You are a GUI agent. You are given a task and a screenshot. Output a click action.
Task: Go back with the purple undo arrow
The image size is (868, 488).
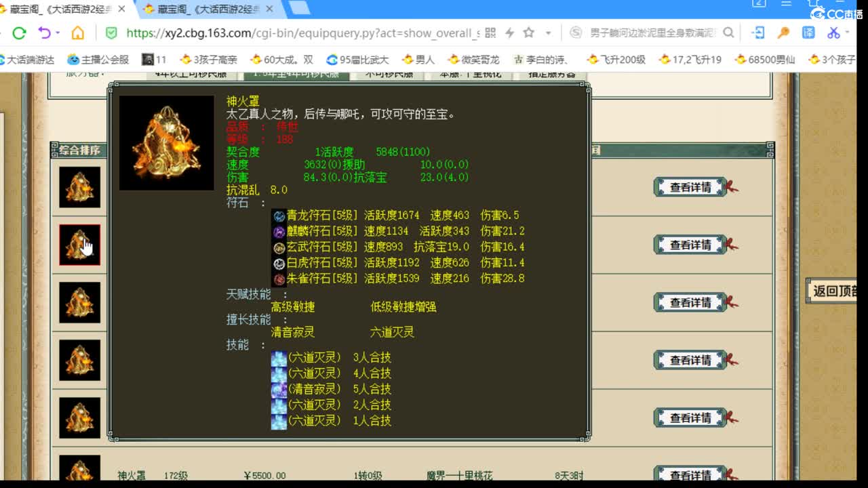pos(45,33)
